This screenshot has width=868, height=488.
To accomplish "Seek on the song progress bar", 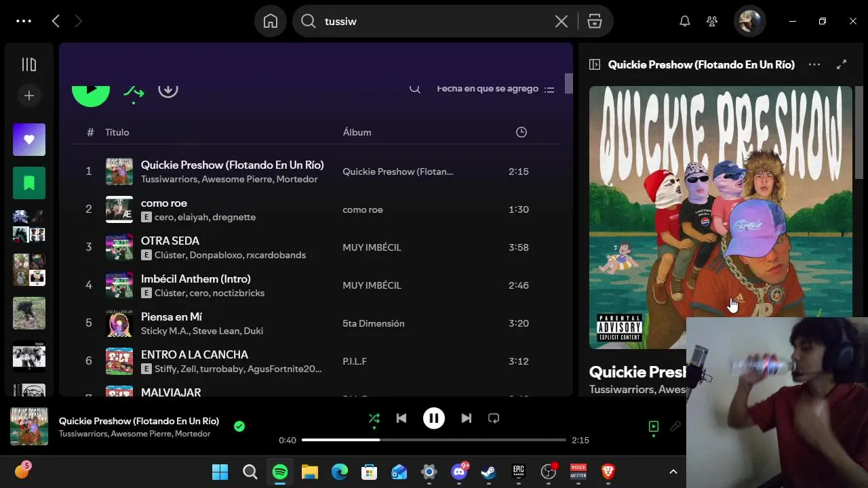I will (x=434, y=440).
